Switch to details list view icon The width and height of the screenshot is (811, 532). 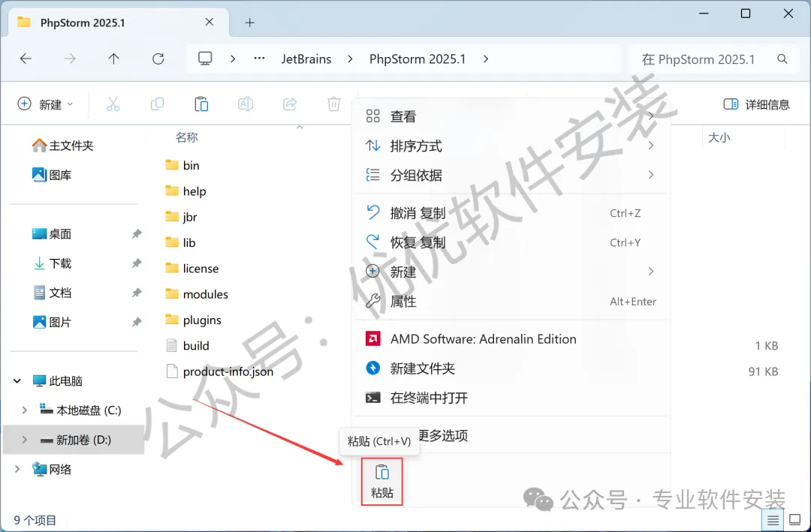(773, 519)
